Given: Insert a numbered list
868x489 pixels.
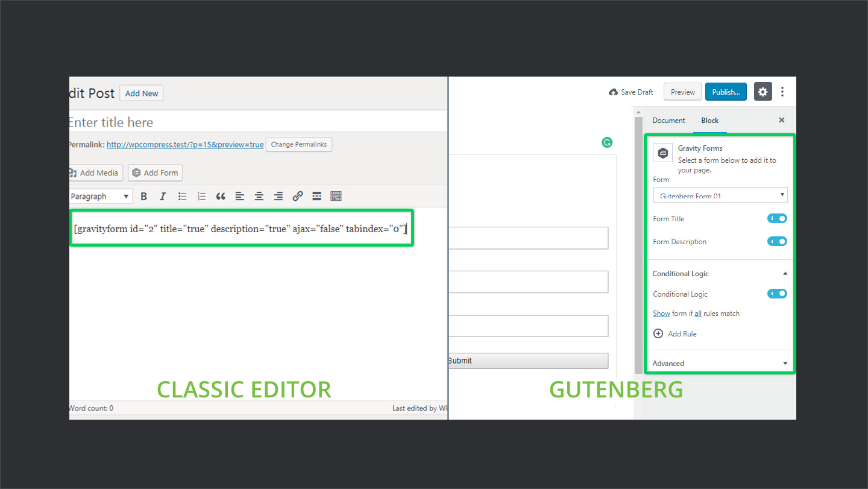Looking at the screenshot, I should coord(201,196).
